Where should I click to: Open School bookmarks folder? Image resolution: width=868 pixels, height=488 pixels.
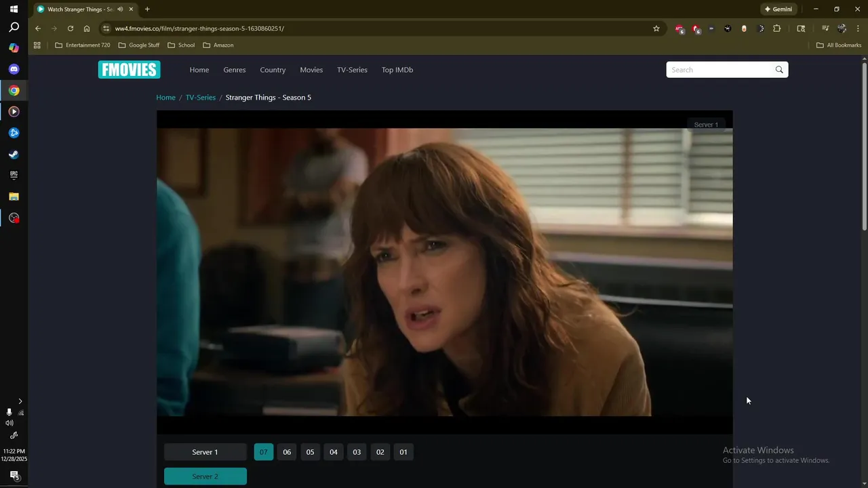coord(181,45)
